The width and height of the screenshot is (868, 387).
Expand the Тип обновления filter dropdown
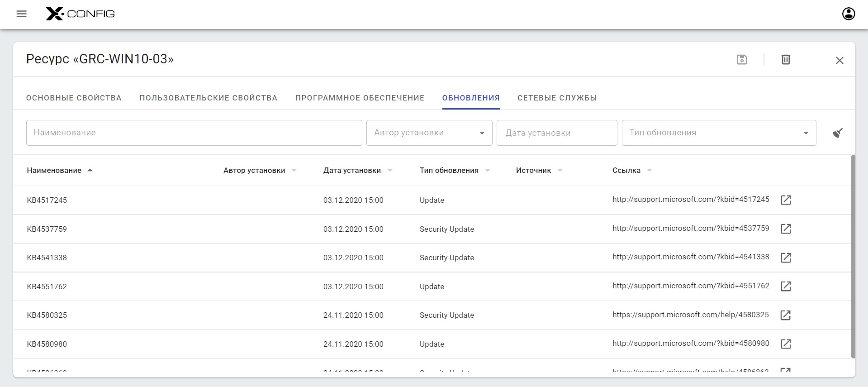click(805, 133)
